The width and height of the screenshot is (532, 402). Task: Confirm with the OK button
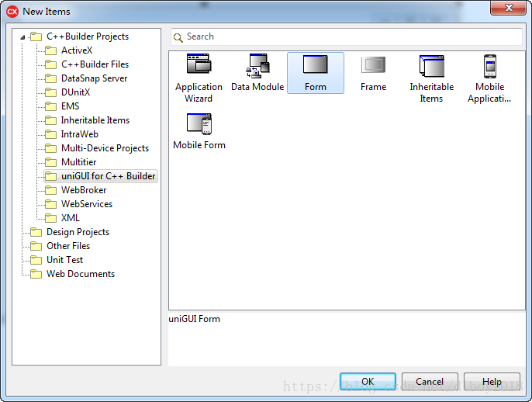pos(368,382)
